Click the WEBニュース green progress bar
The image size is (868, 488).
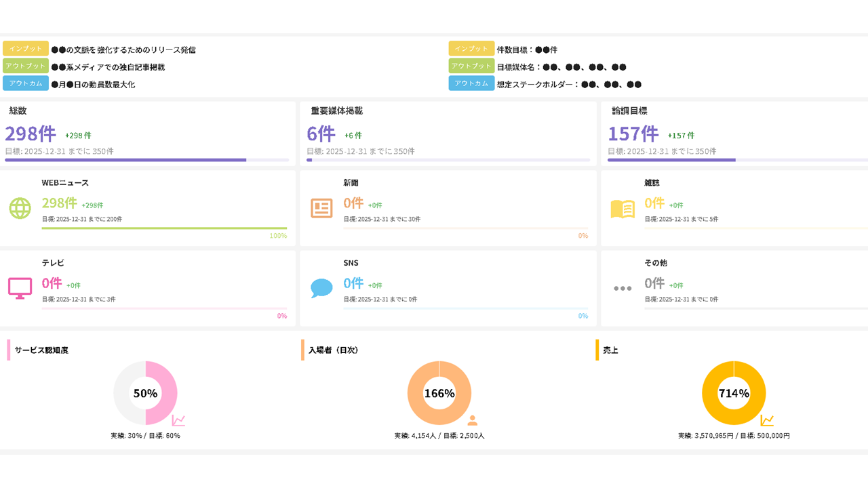tap(164, 228)
